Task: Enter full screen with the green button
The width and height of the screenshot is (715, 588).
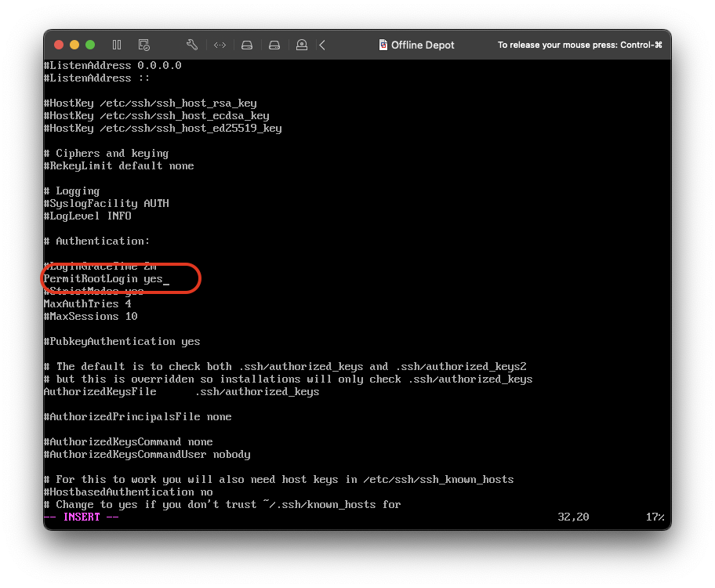Action: coord(90,45)
